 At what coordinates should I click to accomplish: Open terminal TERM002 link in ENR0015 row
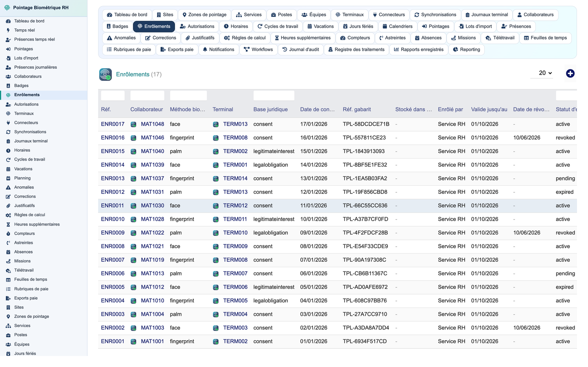click(235, 151)
